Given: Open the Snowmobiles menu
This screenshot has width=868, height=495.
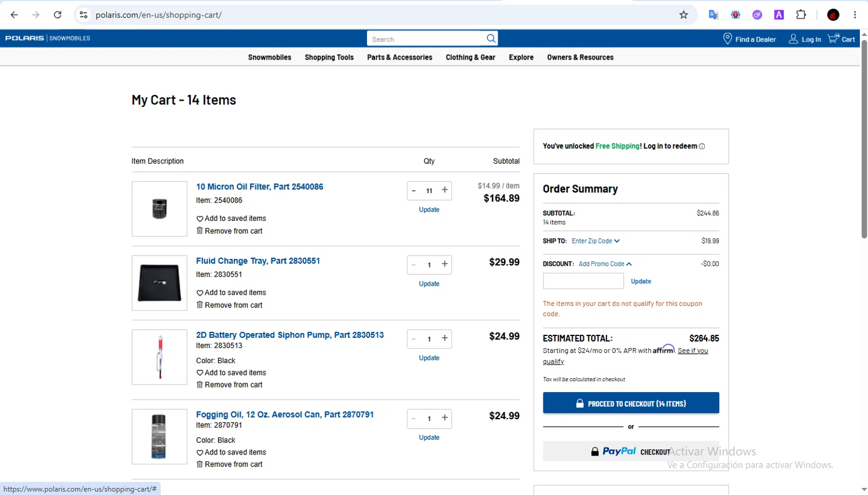Looking at the screenshot, I should [270, 57].
